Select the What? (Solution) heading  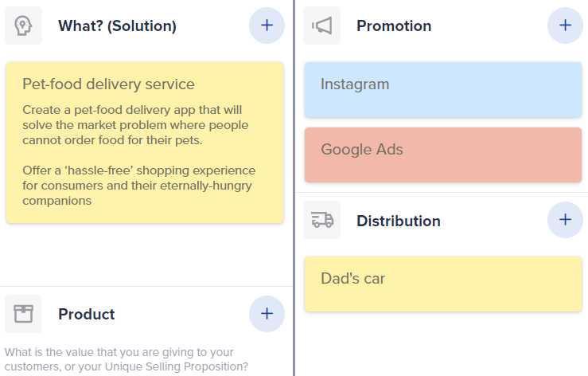click(x=117, y=26)
